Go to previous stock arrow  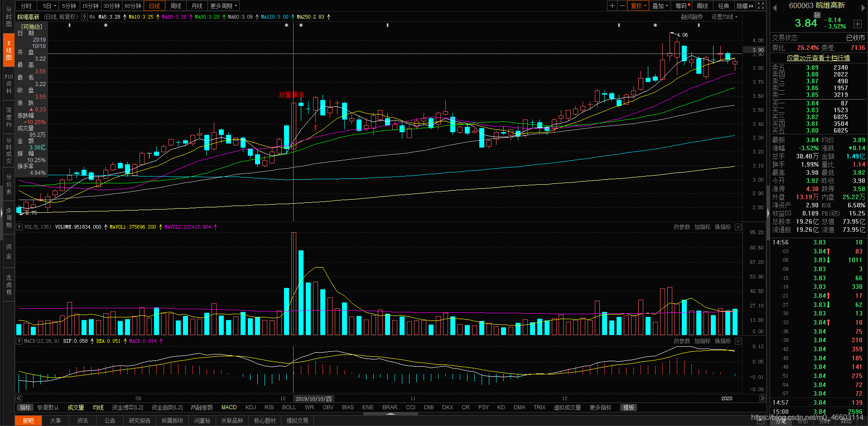click(x=775, y=8)
